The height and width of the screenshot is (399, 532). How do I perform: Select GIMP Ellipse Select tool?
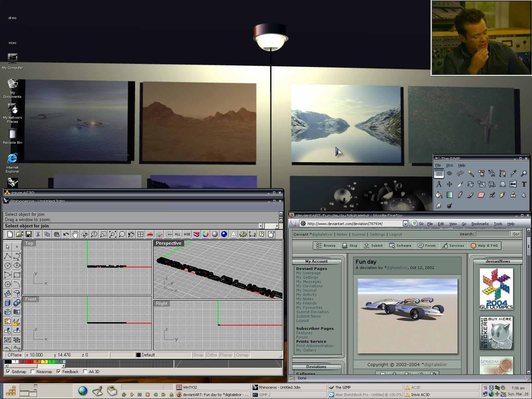(x=450, y=174)
